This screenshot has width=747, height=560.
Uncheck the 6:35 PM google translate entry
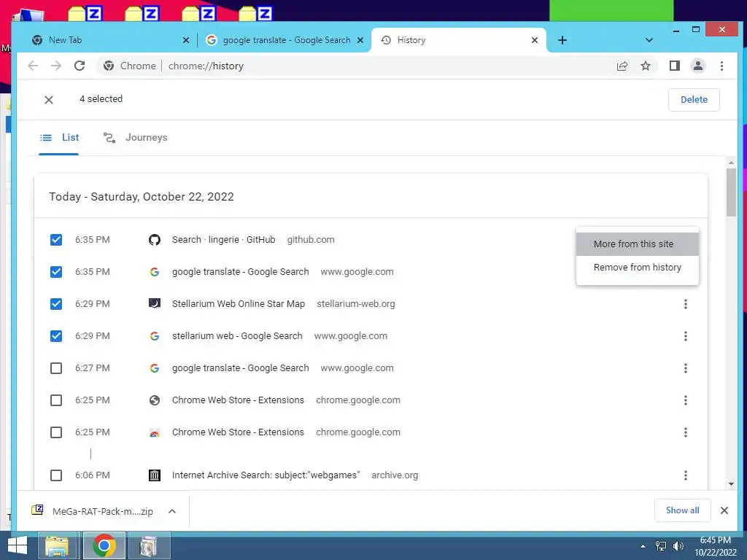[x=56, y=271]
